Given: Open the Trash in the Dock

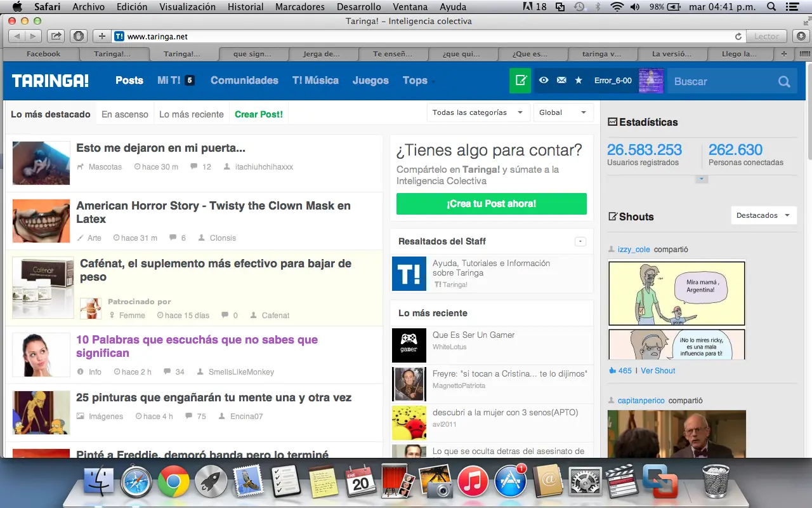Looking at the screenshot, I should pos(716,482).
